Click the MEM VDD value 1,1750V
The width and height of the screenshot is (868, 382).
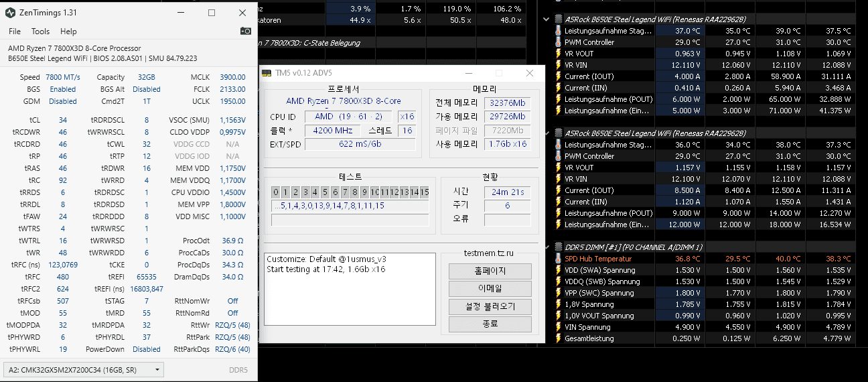(x=232, y=168)
